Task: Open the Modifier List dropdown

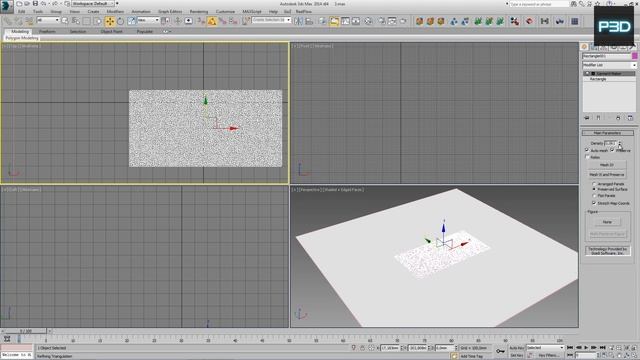Action: [x=609, y=65]
